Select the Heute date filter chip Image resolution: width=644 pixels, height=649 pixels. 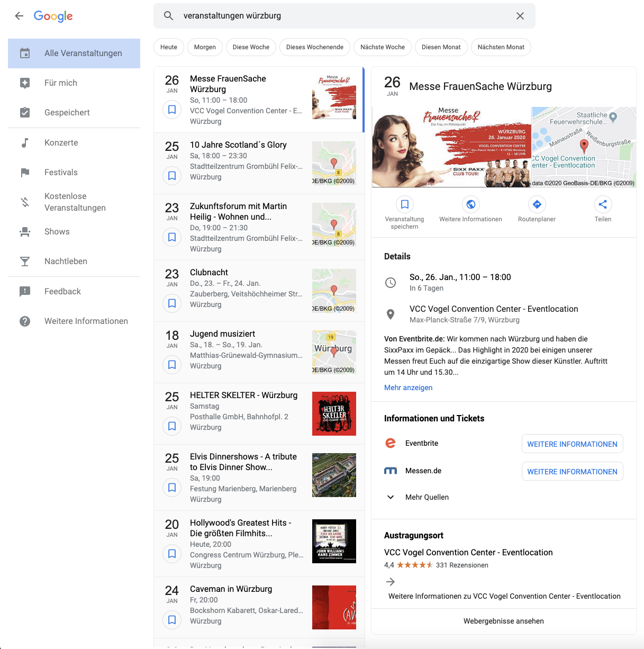click(169, 47)
